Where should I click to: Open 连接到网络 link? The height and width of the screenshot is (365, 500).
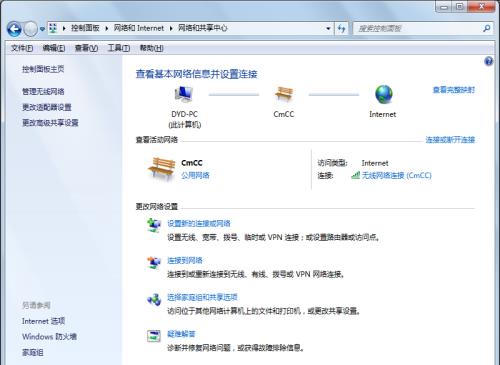185,260
